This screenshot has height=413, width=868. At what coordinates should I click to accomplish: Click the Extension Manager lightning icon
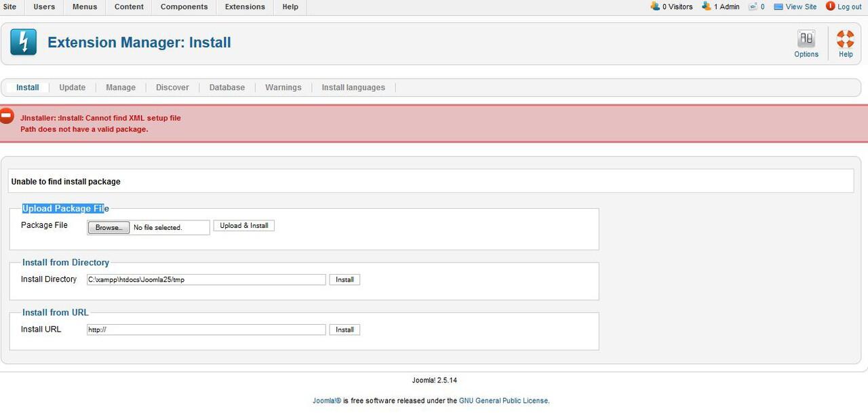click(24, 42)
